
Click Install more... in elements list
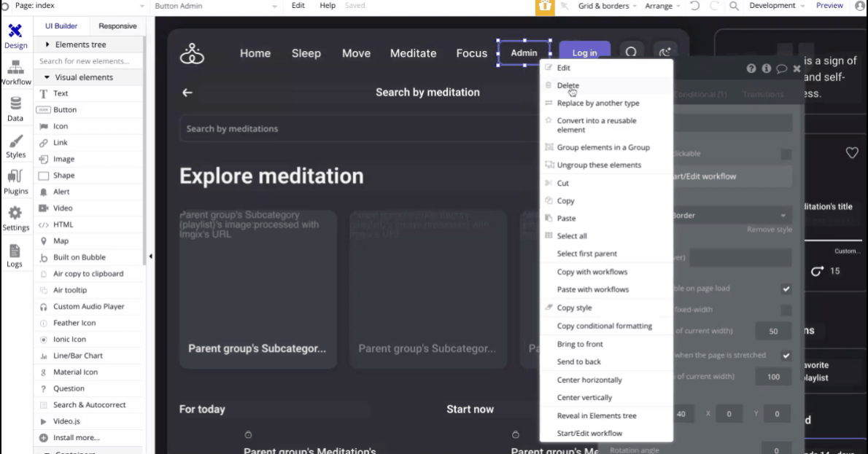click(76, 438)
